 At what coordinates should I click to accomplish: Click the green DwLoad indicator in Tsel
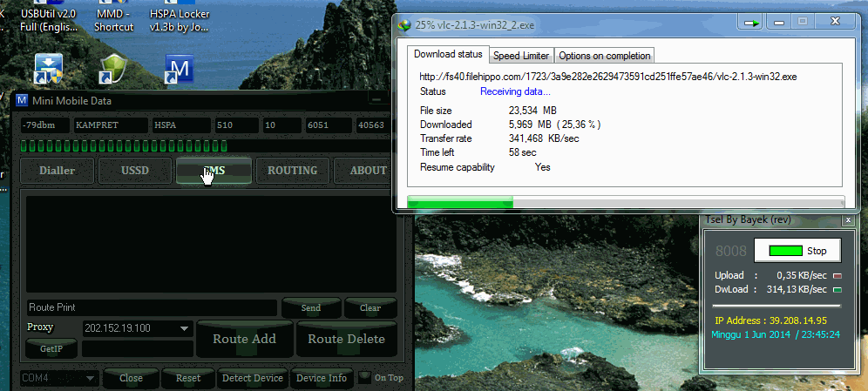[x=837, y=290]
